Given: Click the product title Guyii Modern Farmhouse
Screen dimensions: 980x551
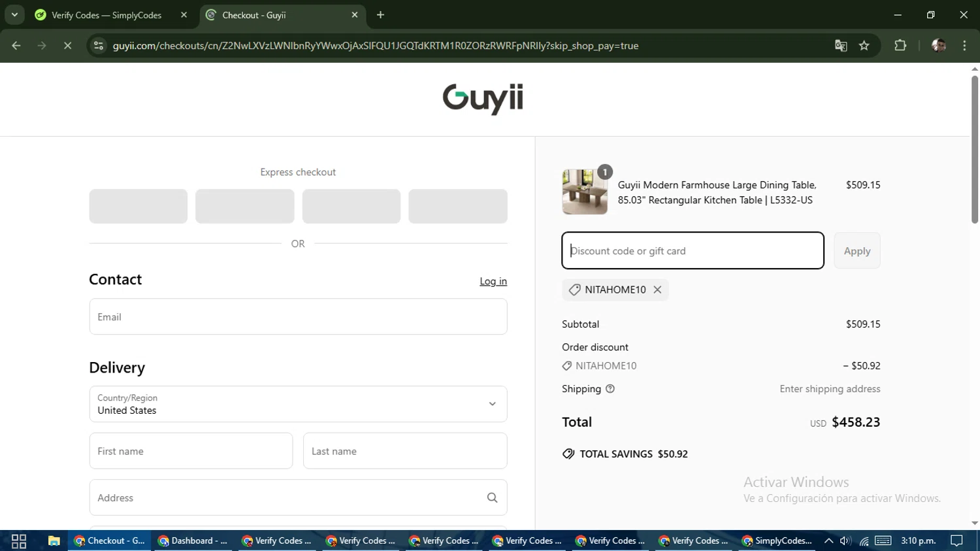Looking at the screenshot, I should pyautogui.click(x=717, y=193).
